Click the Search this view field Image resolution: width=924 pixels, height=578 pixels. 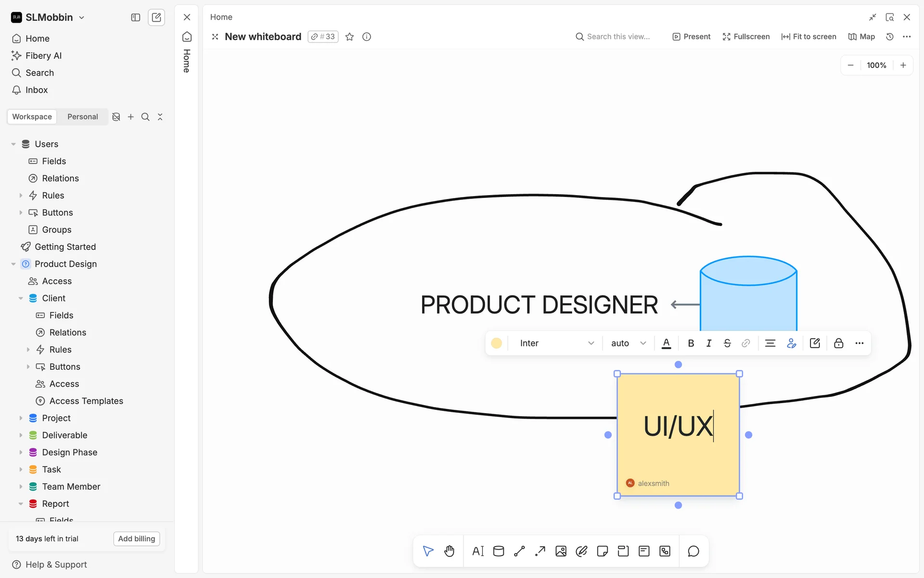(618, 37)
